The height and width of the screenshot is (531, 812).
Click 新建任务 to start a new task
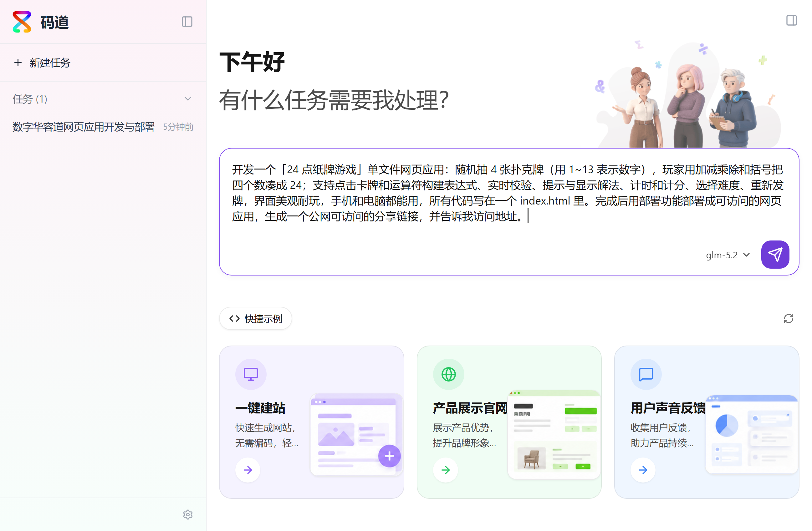click(42, 63)
